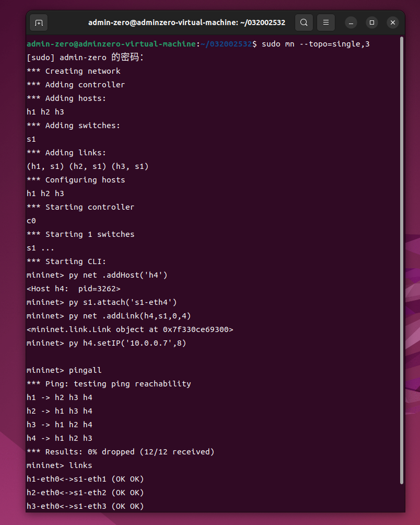Click the terminal vertical scrollbar
Image resolution: width=420 pixels, height=525 pixels.
[402, 260]
